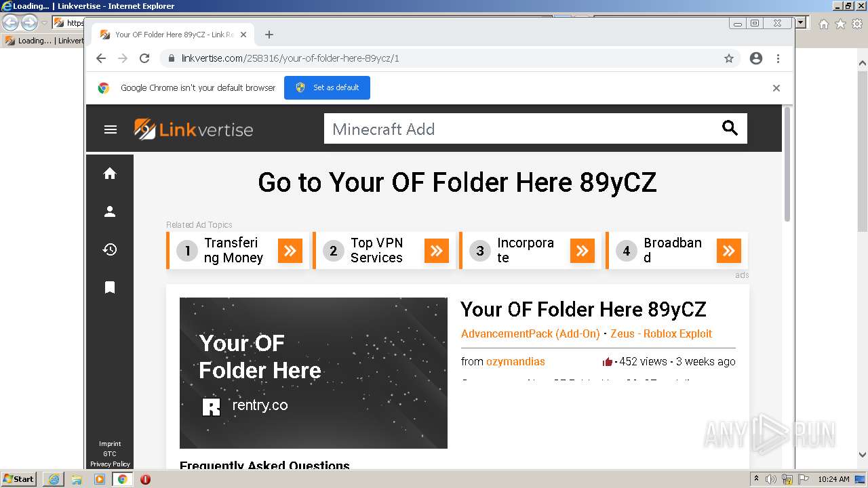Viewport: 868px width, 488px height.
Task: Go to Home in the sidebar
Action: 110,174
